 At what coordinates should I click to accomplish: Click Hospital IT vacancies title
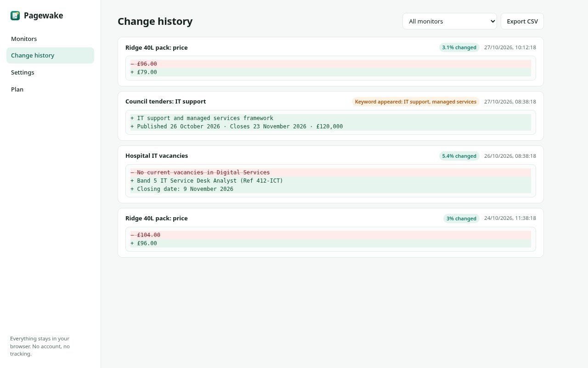click(157, 155)
